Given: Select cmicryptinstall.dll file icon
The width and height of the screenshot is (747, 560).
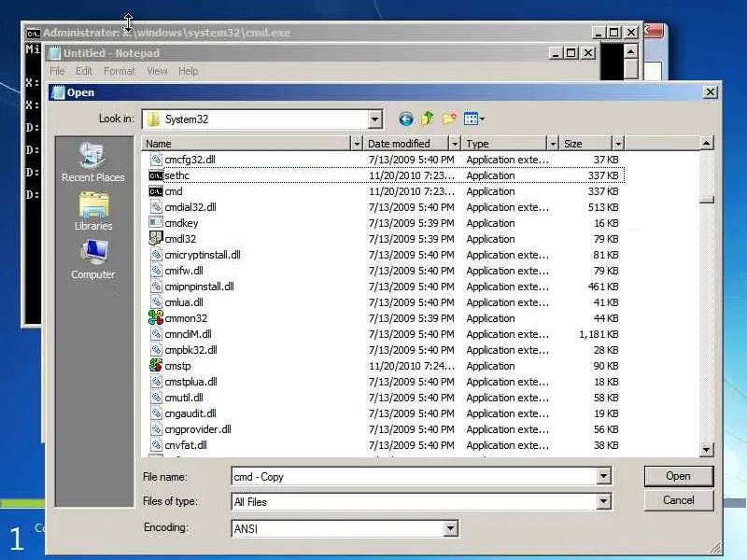Looking at the screenshot, I should coord(156,254).
